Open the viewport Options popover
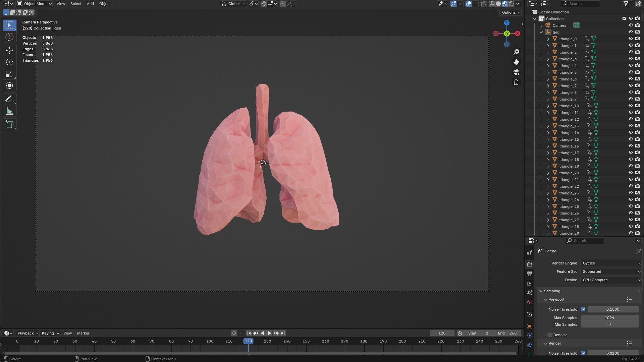This screenshot has width=644, height=362. tap(511, 12)
